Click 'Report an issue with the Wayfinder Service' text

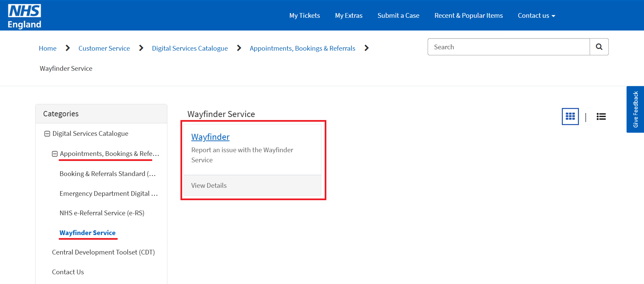pyautogui.click(x=242, y=155)
